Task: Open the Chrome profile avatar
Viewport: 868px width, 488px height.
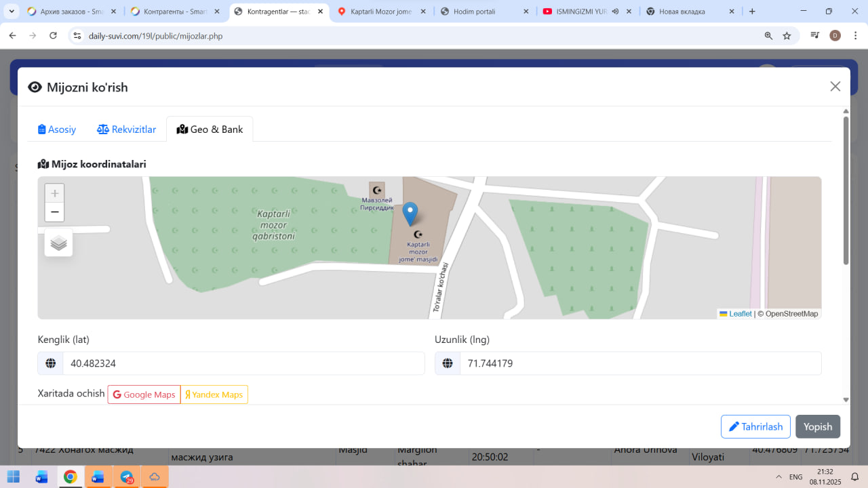Action: pyautogui.click(x=835, y=36)
